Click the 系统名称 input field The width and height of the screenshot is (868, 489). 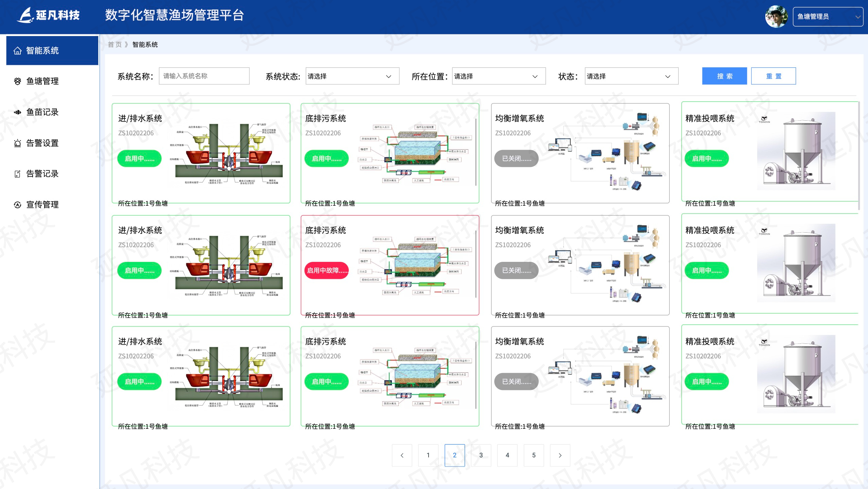[x=204, y=76]
